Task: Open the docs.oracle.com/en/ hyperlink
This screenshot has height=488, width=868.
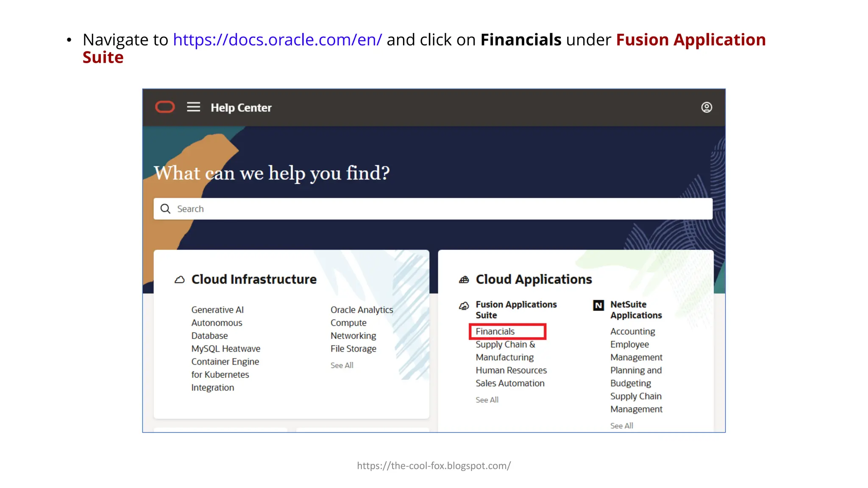Action: [x=277, y=39]
